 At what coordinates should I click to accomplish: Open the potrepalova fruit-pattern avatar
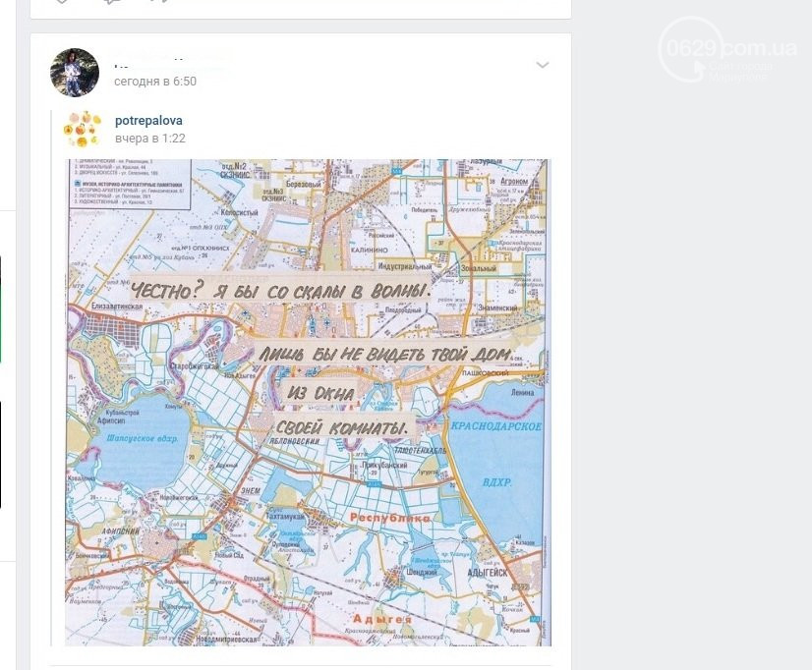point(83,129)
